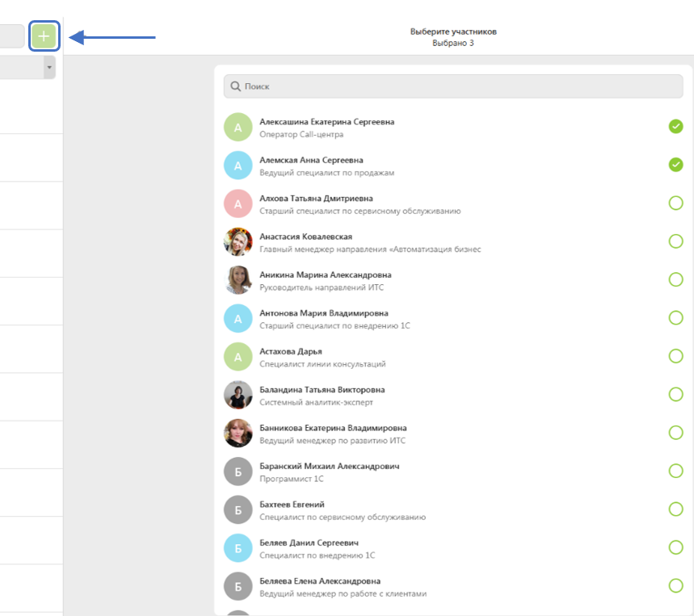Choose Антонова Мария Владимировна entry
694x616 pixels.
point(323,313)
